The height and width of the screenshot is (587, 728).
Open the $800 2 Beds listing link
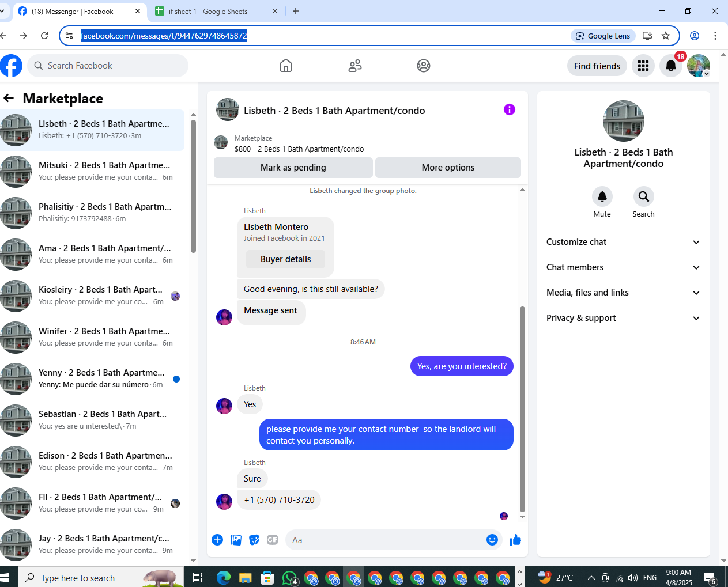coord(299,149)
